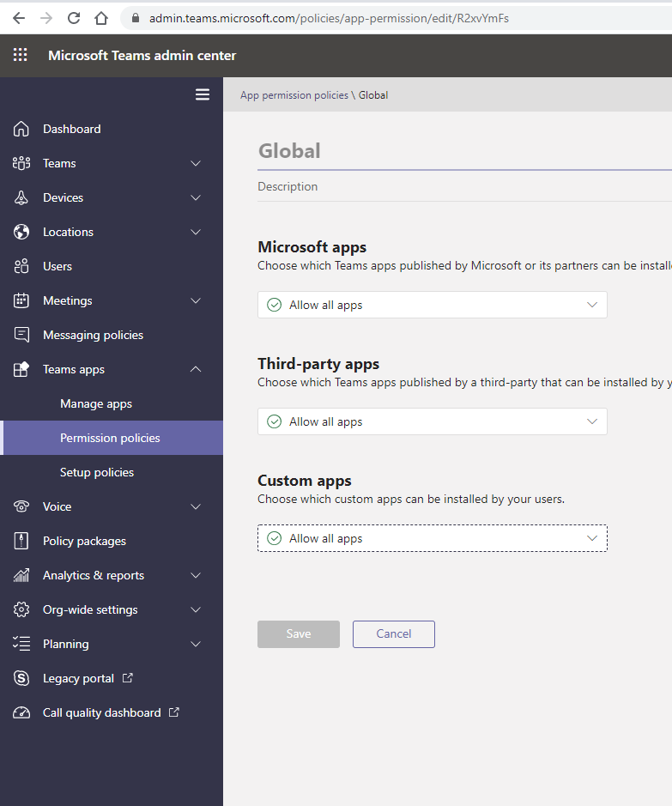Click the Org-wide settings gear icon
This screenshot has width=672, height=806.
tap(21, 609)
